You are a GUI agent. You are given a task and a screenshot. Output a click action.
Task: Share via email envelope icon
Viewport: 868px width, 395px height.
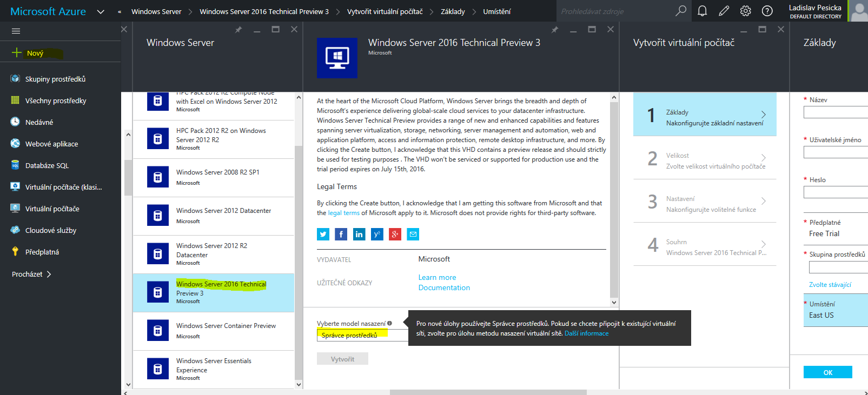413,234
